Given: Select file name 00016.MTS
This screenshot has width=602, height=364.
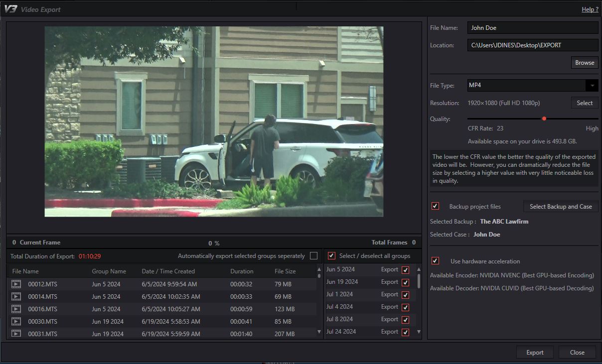Looking at the screenshot, I should [x=42, y=309].
